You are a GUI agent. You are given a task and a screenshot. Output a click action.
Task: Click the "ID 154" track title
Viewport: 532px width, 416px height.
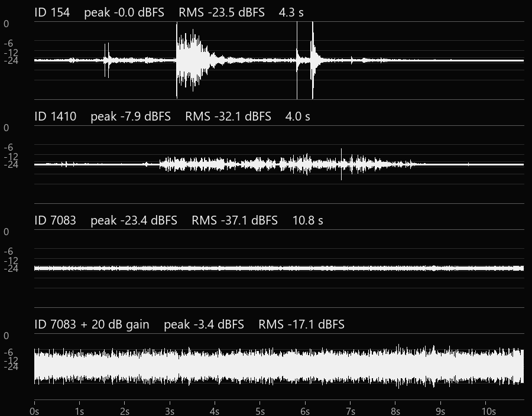point(52,12)
